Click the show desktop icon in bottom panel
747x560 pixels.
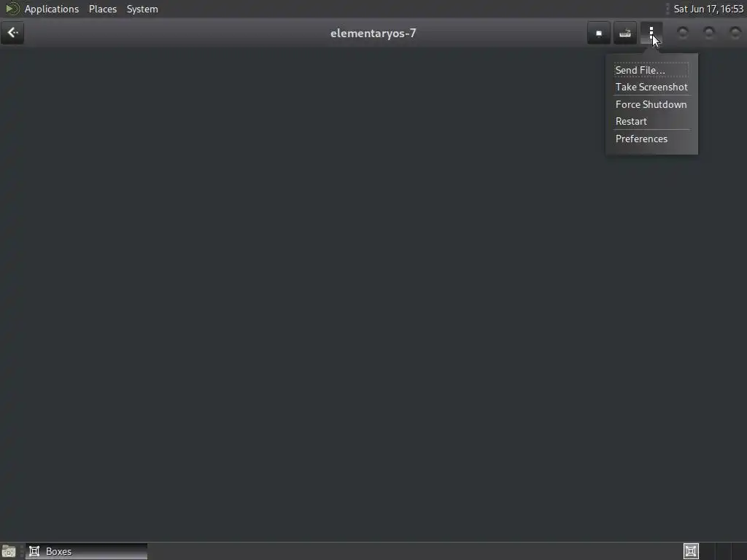coord(9,551)
